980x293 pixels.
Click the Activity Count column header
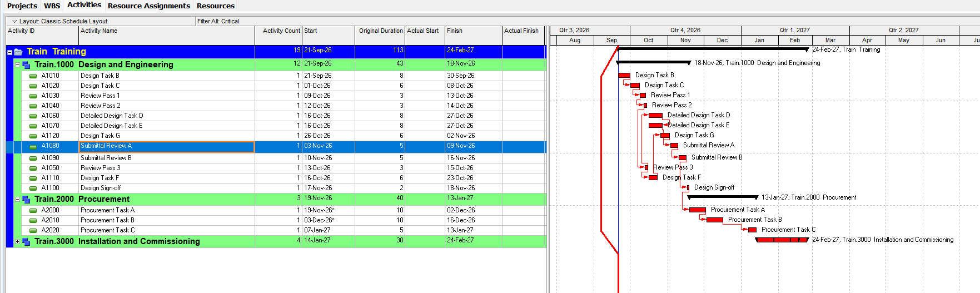tap(278, 35)
